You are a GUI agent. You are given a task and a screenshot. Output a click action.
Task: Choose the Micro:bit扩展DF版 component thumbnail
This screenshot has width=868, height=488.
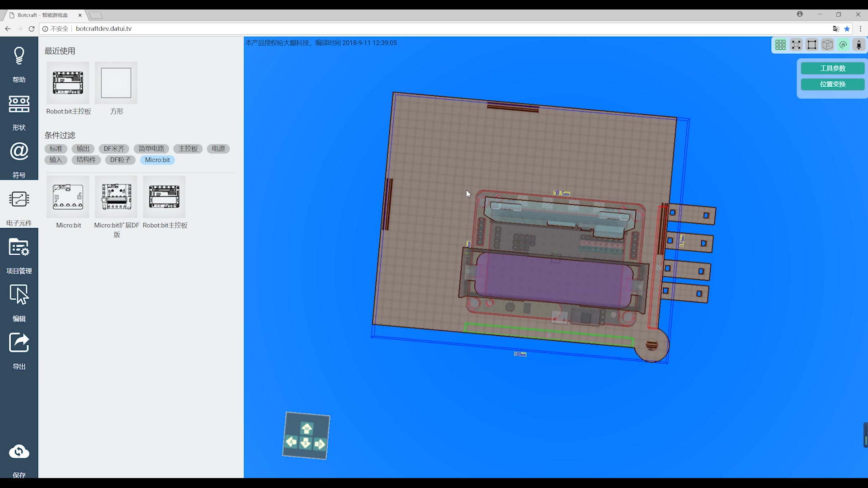(116, 197)
